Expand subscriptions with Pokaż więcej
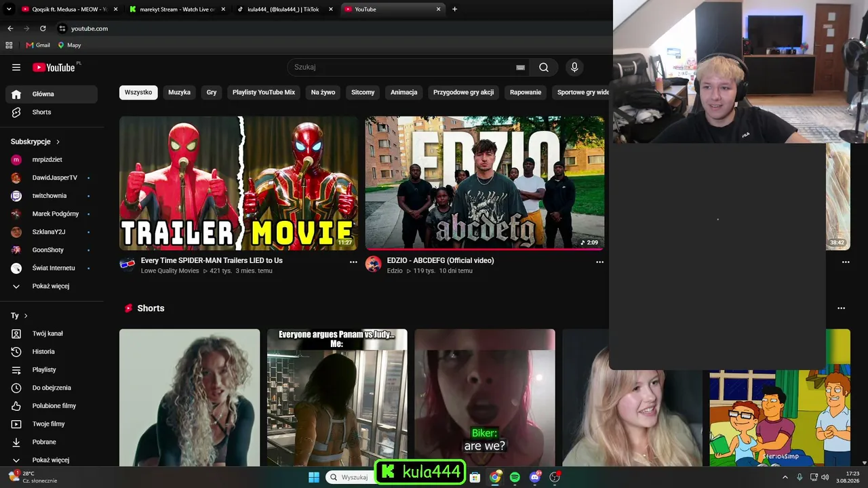The image size is (868, 488). pos(52,286)
